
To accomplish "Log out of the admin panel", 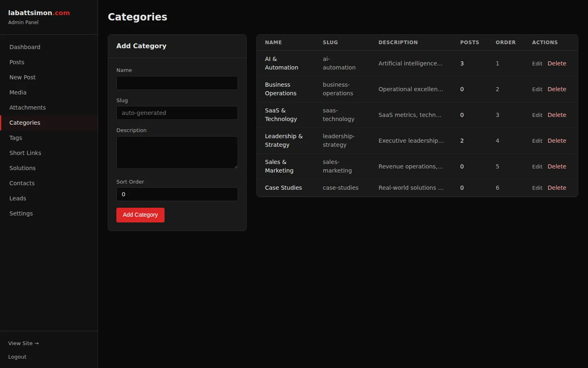I will point(17,357).
